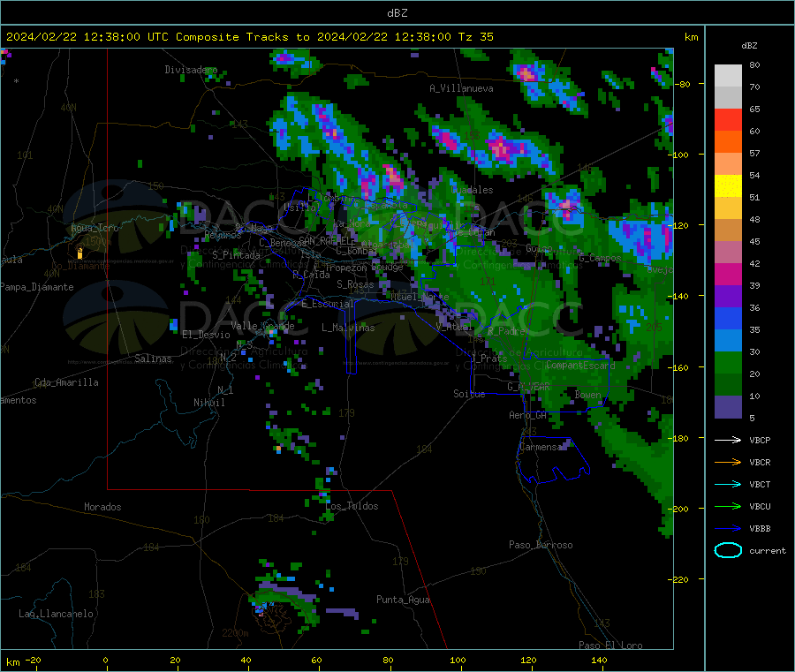795x672 pixels.
Task: Select the dark green 20–10 dBZ swatch
Action: point(728,385)
